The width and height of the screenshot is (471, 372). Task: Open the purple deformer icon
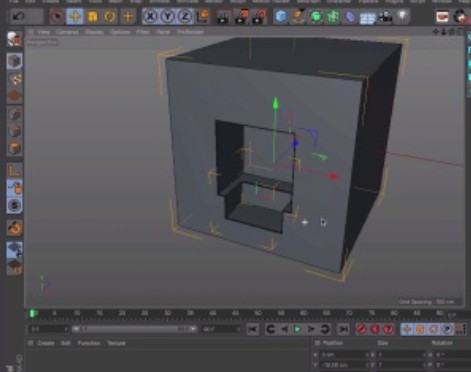point(350,17)
